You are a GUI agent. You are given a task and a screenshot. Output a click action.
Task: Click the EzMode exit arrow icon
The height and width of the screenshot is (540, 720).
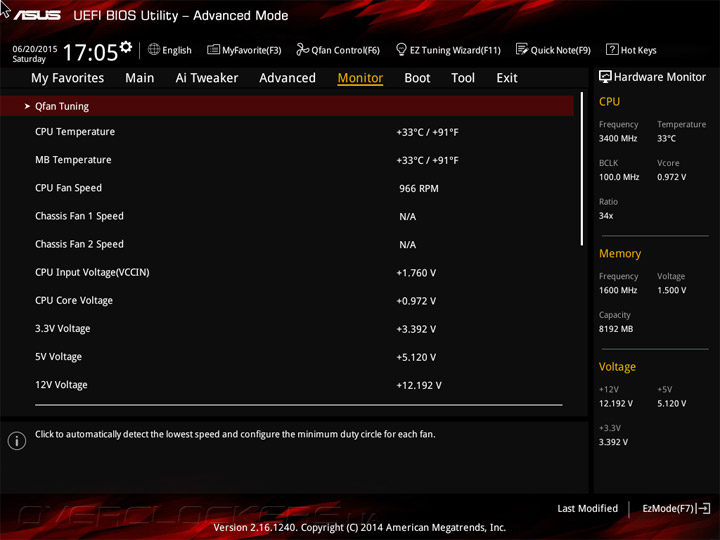pos(703,508)
